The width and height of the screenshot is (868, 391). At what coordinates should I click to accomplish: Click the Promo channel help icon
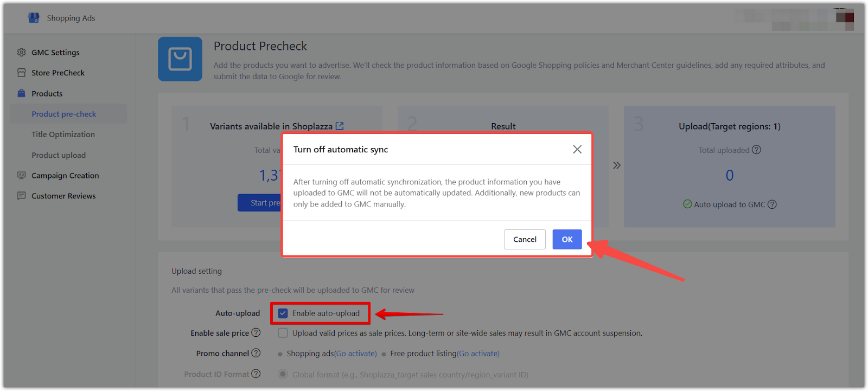click(256, 353)
